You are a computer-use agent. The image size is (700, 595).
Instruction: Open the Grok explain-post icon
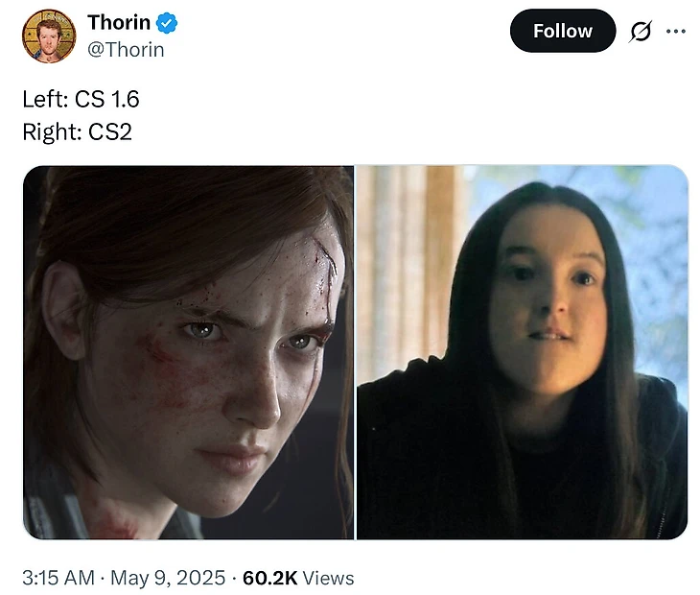click(640, 32)
